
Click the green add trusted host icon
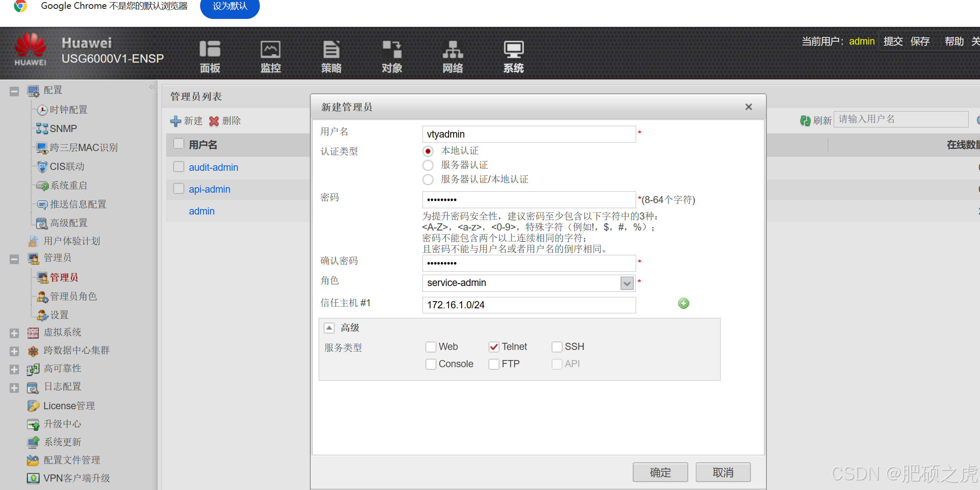click(x=683, y=303)
